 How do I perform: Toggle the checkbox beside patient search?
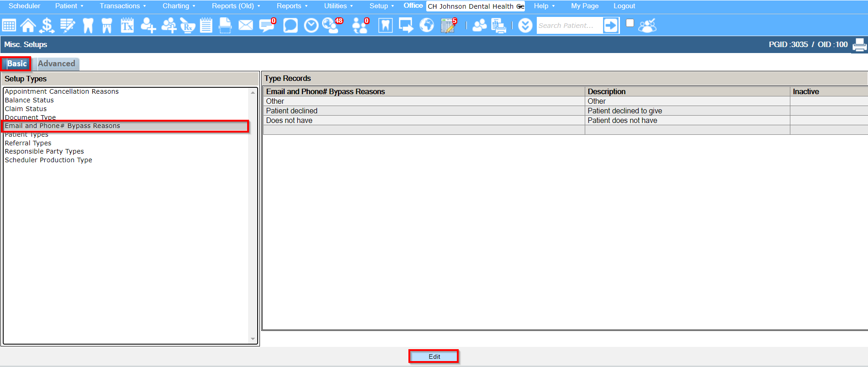630,23
